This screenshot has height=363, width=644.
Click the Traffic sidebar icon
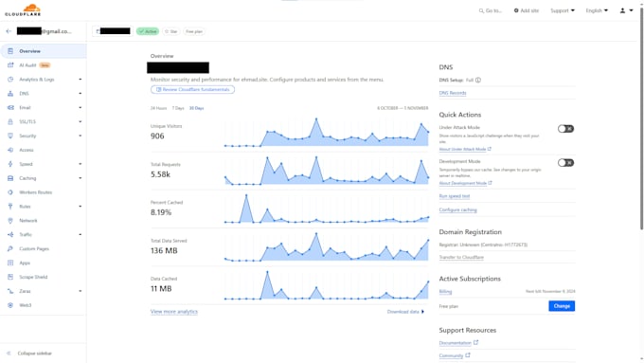pyautogui.click(x=10, y=234)
